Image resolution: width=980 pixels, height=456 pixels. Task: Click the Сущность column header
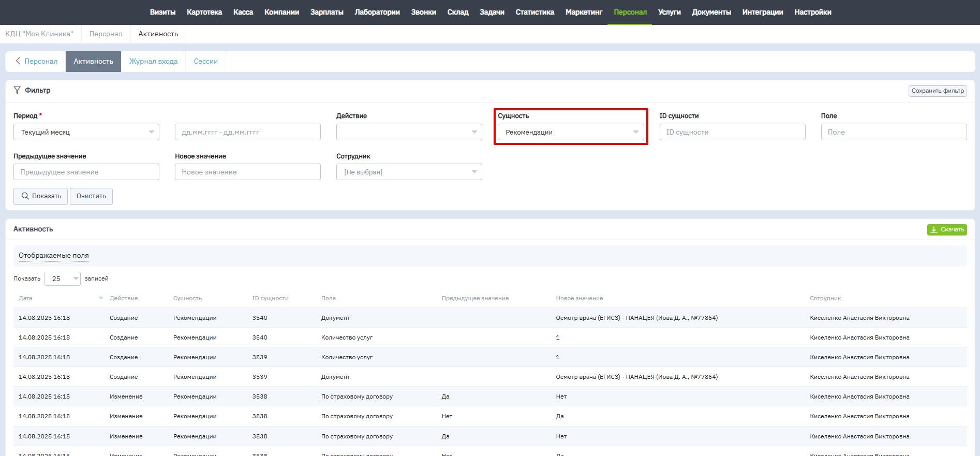coord(187,298)
